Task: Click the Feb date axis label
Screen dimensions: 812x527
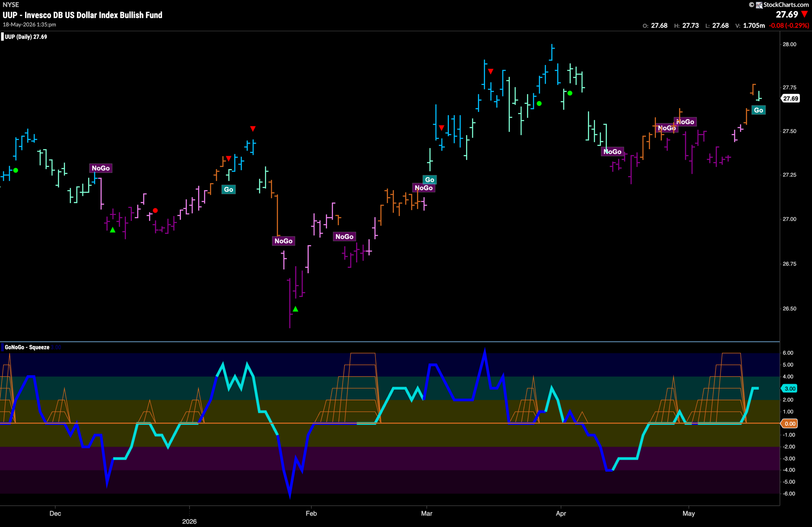Action: 311,513
